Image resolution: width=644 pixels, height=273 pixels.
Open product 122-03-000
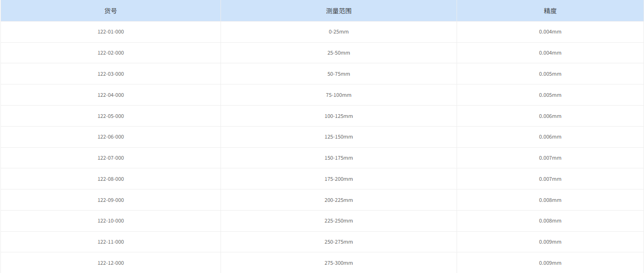110,74
